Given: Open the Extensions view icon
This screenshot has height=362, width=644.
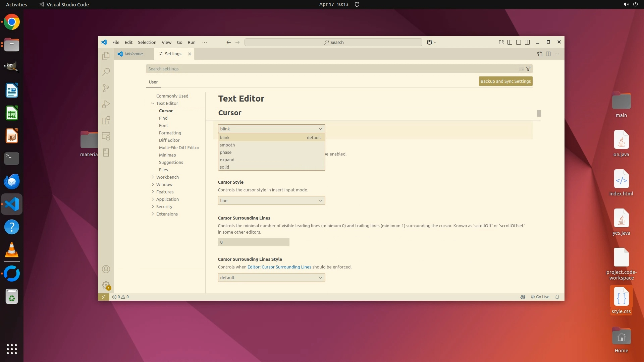Looking at the screenshot, I should point(106,120).
